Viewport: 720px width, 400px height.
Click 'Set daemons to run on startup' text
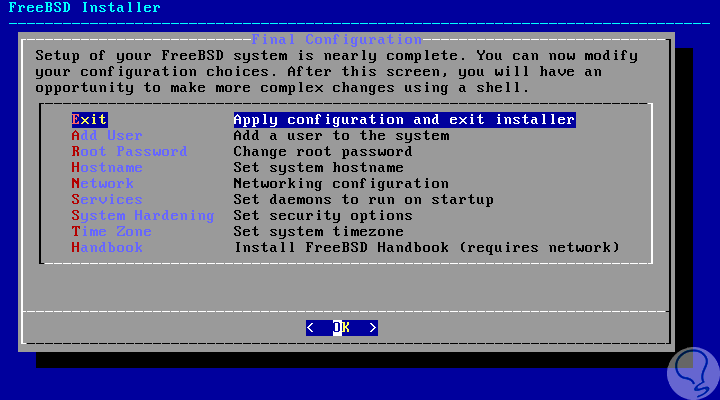click(x=364, y=199)
